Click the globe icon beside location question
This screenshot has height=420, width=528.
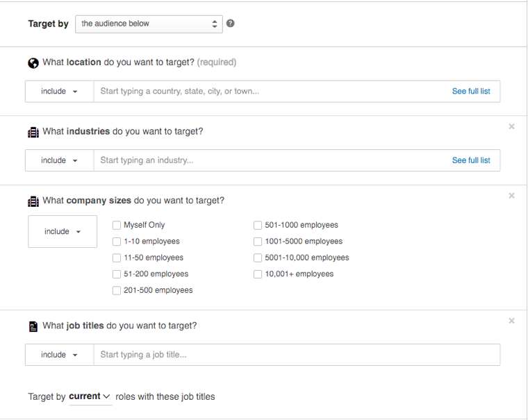[33, 63]
